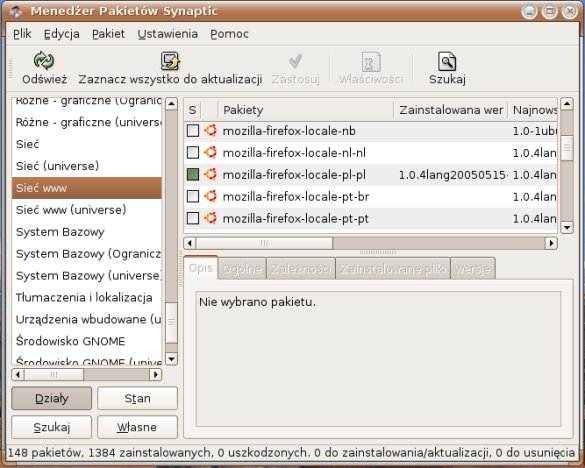
Task: Click the Odśwież refresh icon
Action: click(x=44, y=61)
